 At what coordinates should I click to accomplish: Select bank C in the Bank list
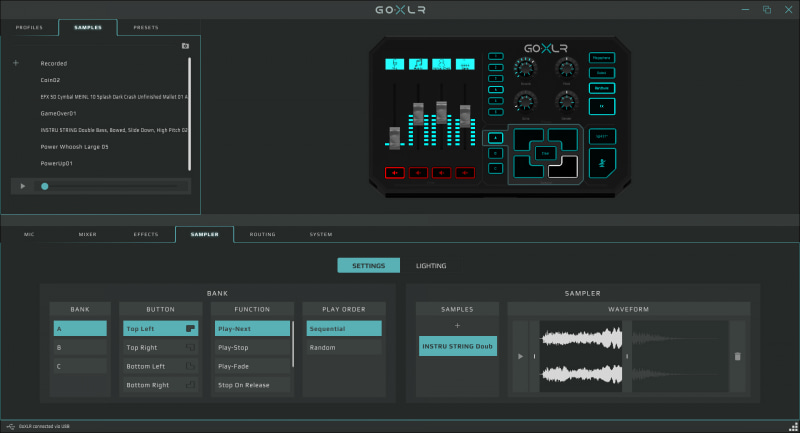coord(80,366)
